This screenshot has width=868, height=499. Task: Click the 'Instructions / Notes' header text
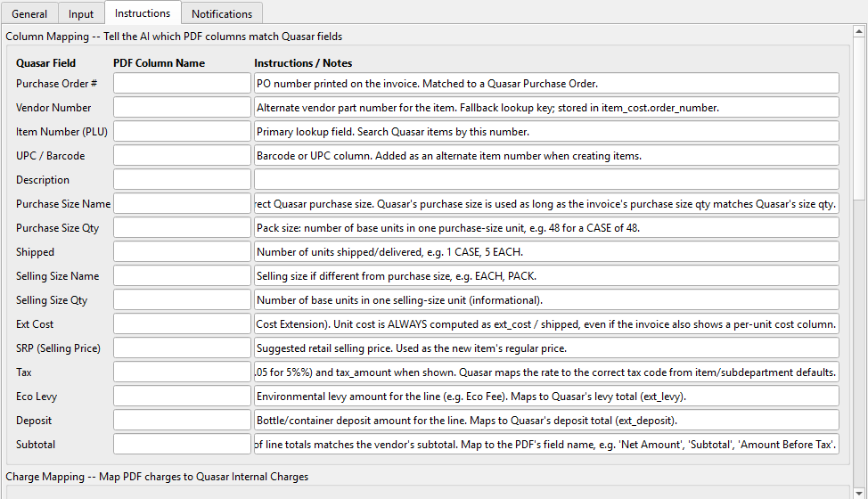tap(303, 63)
